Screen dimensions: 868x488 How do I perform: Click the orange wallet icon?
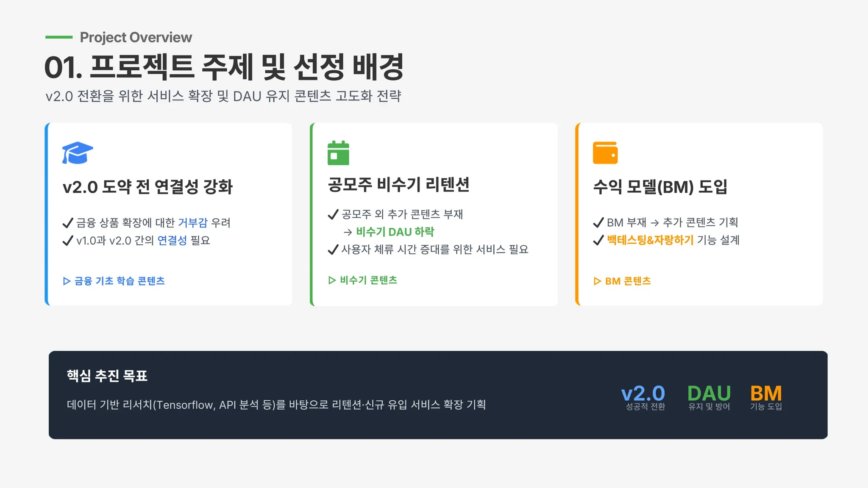tap(605, 153)
